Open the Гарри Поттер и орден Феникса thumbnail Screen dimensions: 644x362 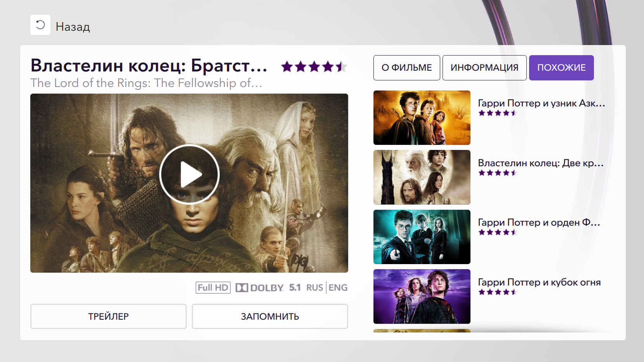click(422, 237)
